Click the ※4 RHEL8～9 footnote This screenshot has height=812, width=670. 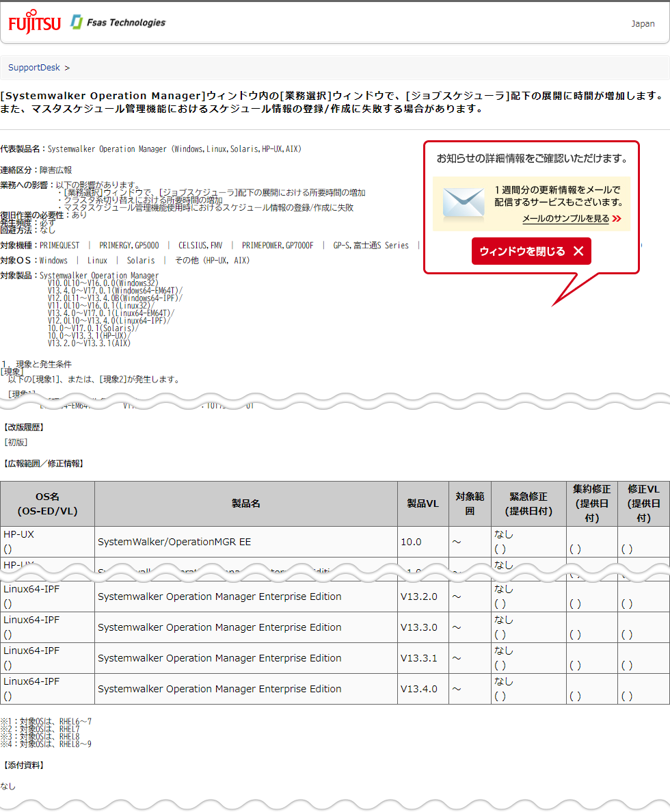point(46,744)
